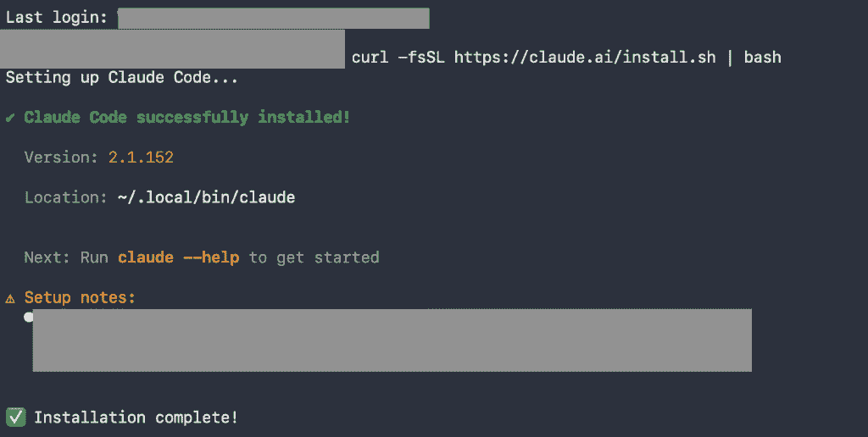Click the orange claude --help command
Image resolution: width=868 pixels, height=437 pixels.
click(x=178, y=257)
